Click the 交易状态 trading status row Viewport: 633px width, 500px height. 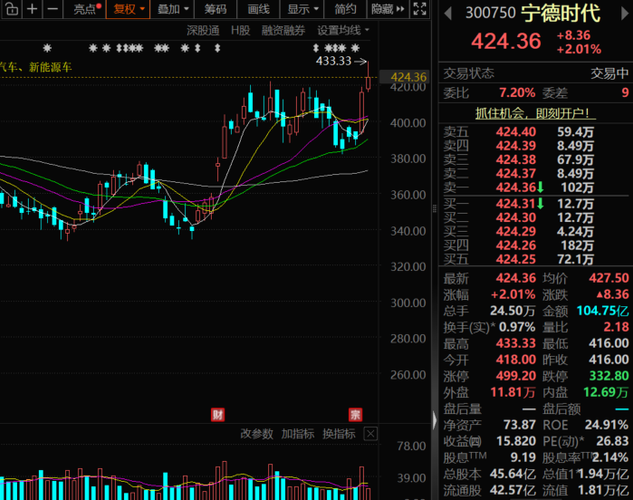pos(536,73)
